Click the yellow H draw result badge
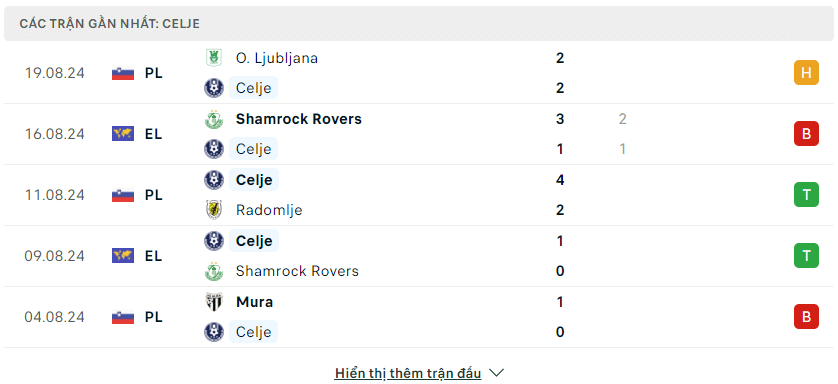Viewport: 838px width, 384px height. (806, 73)
